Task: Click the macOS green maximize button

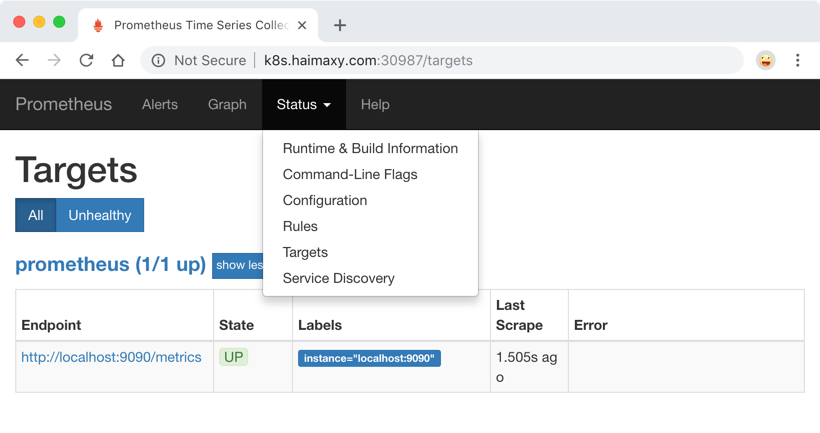Action: pos(59,22)
